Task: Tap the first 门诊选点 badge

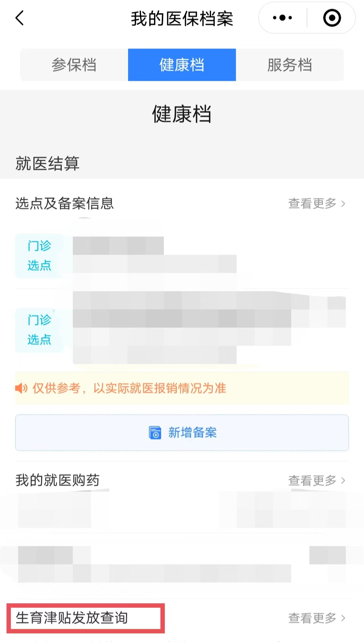Action: tap(39, 256)
